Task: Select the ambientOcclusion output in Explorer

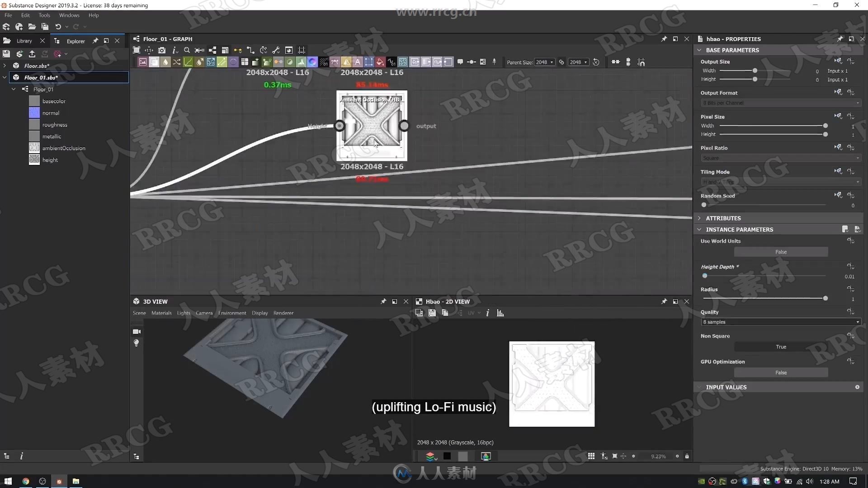Action: click(64, 148)
